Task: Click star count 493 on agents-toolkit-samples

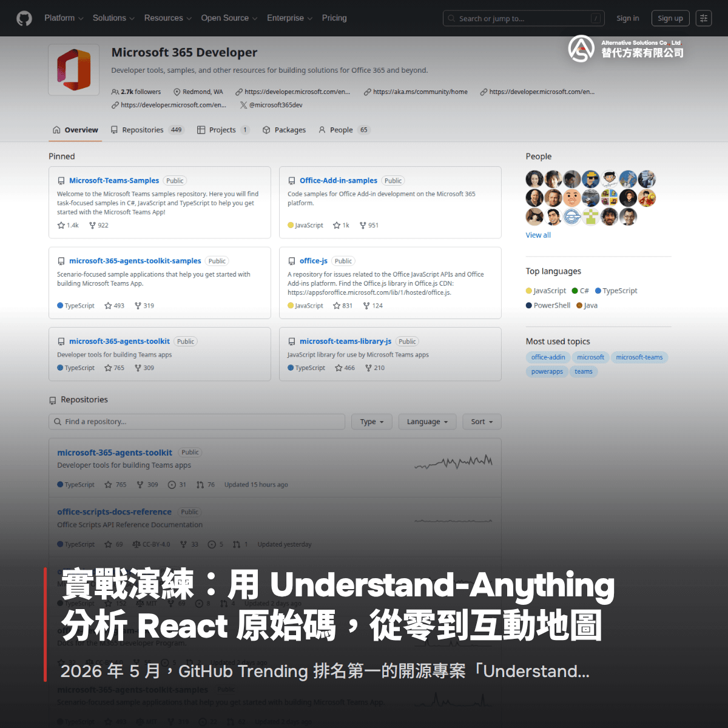Action: [114, 306]
